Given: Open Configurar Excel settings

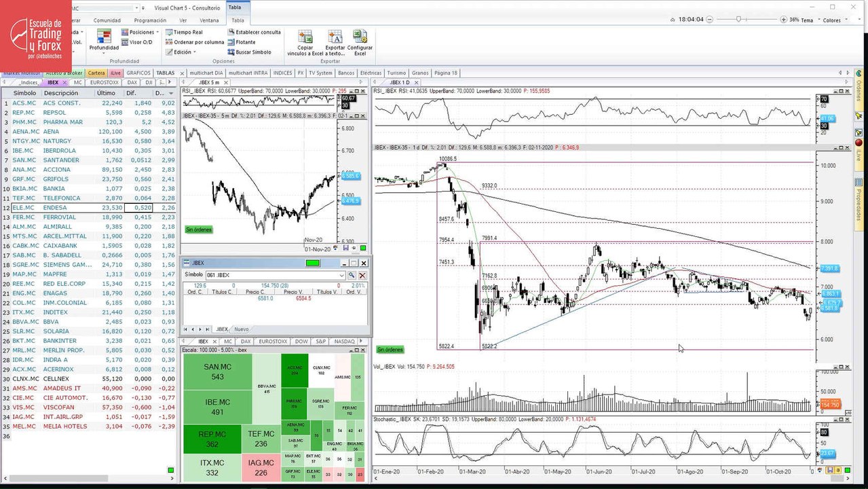Looking at the screenshot, I should [360, 42].
